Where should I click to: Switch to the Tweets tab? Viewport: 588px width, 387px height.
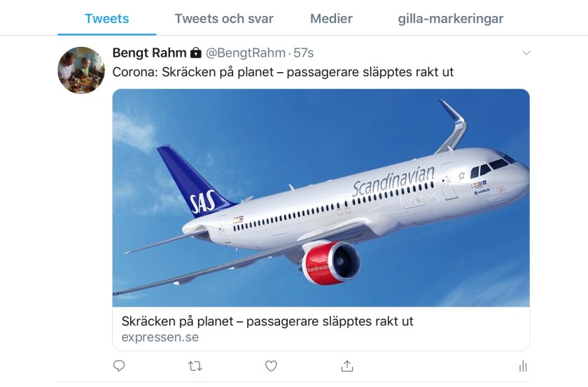106,19
